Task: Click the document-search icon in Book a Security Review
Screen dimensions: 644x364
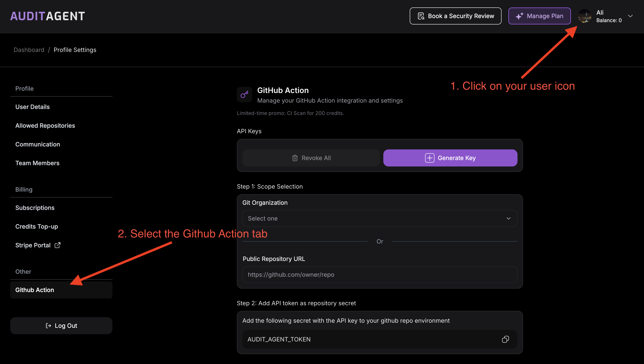Action: [x=421, y=16]
